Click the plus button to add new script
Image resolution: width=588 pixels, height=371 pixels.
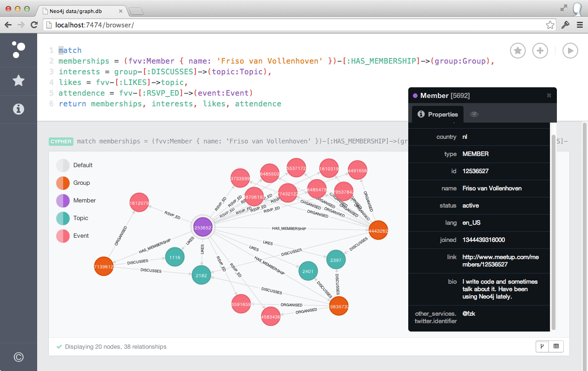pos(540,51)
